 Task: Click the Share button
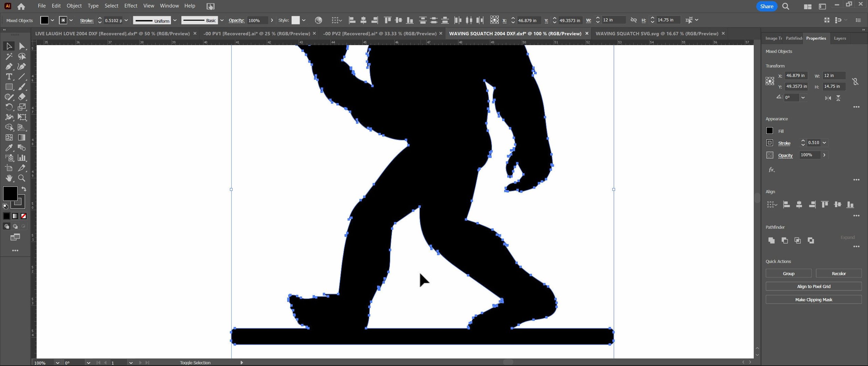click(x=767, y=6)
